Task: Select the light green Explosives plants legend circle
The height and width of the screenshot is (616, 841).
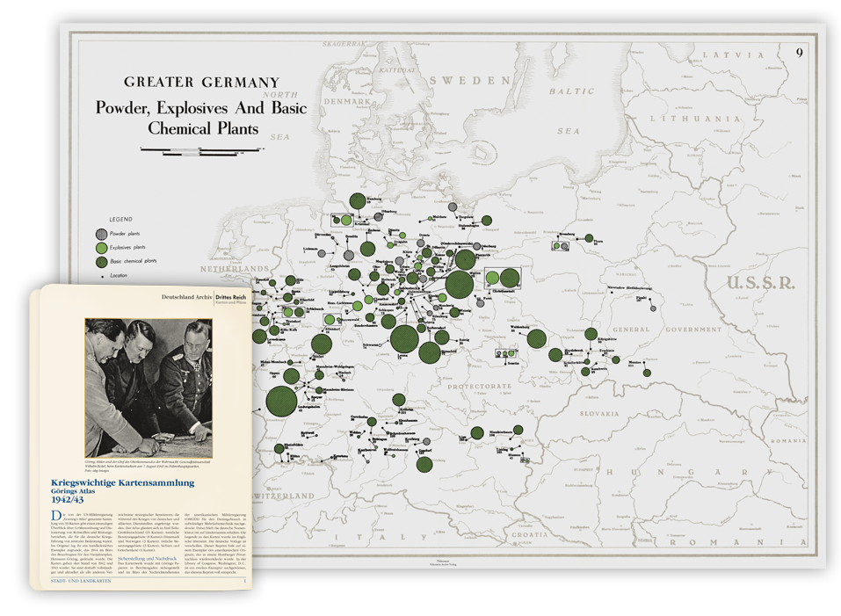Action: tap(101, 248)
